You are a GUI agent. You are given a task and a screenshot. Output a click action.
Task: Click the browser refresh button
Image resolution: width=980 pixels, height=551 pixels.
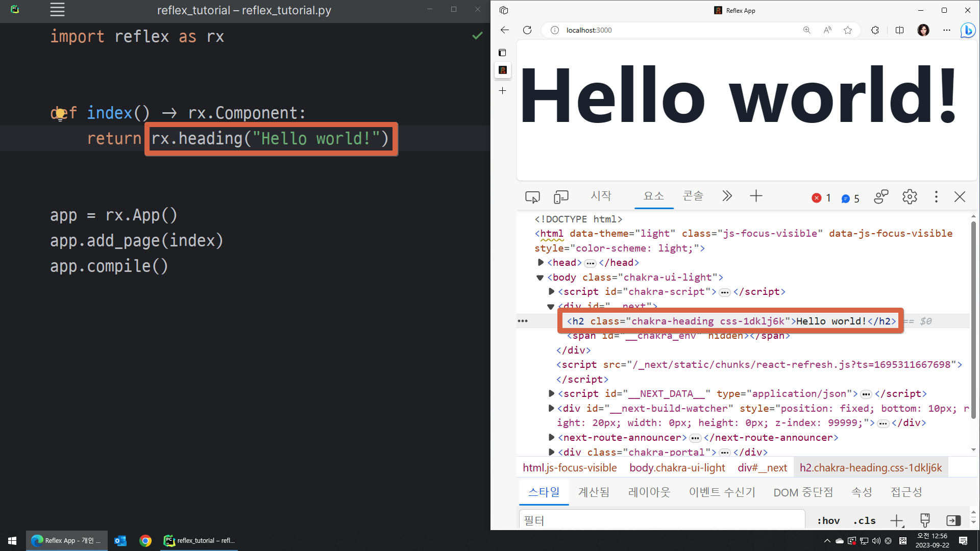(527, 30)
